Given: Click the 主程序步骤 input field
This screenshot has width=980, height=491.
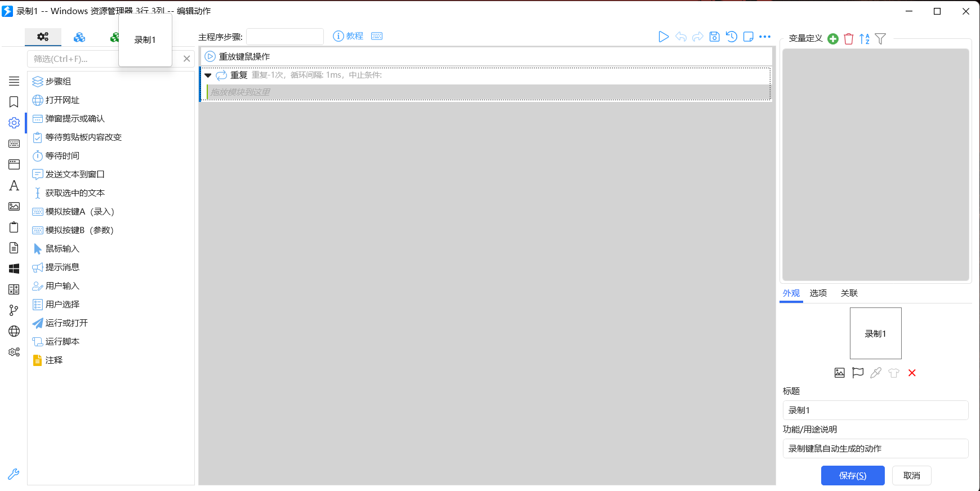Looking at the screenshot, I should click(285, 37).
